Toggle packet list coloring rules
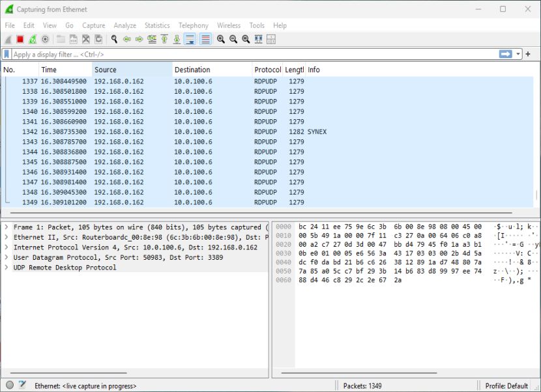The image size is (541, 392). click(205, 39)
